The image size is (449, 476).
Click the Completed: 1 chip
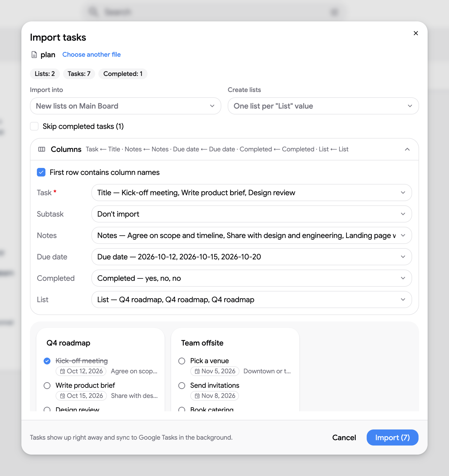(123, 74)
